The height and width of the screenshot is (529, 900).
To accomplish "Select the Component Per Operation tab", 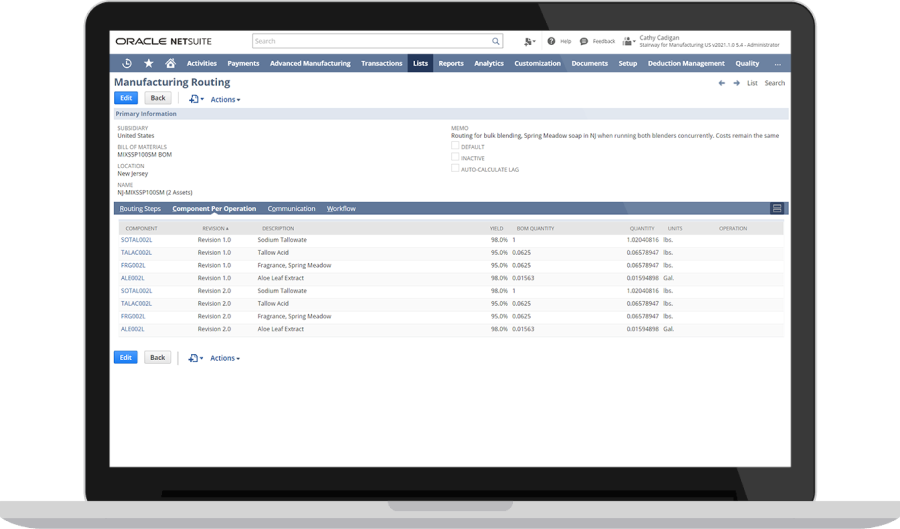I will [214, 208].
